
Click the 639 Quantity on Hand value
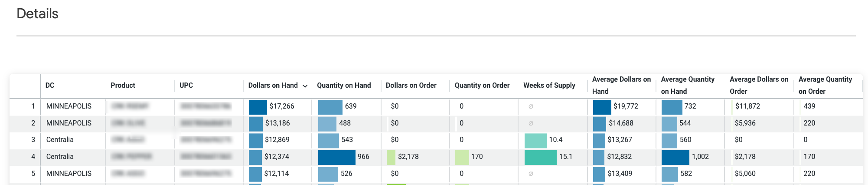click(351, 106)
